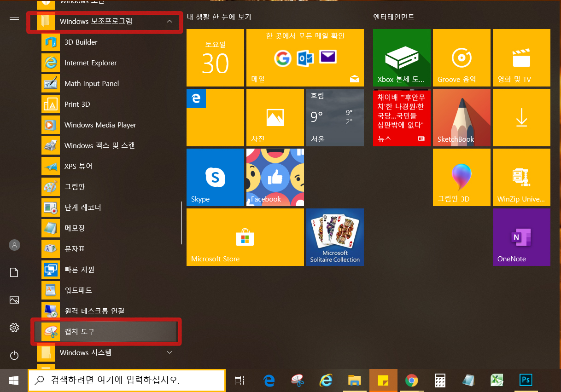This screenshot has width=561, height=392.
Task: Click the taskbar search box
Action: (127, 380)
